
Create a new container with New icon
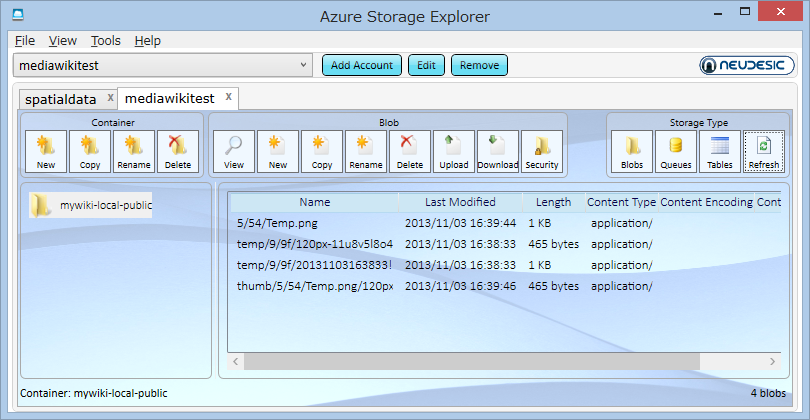click(46, 151)
